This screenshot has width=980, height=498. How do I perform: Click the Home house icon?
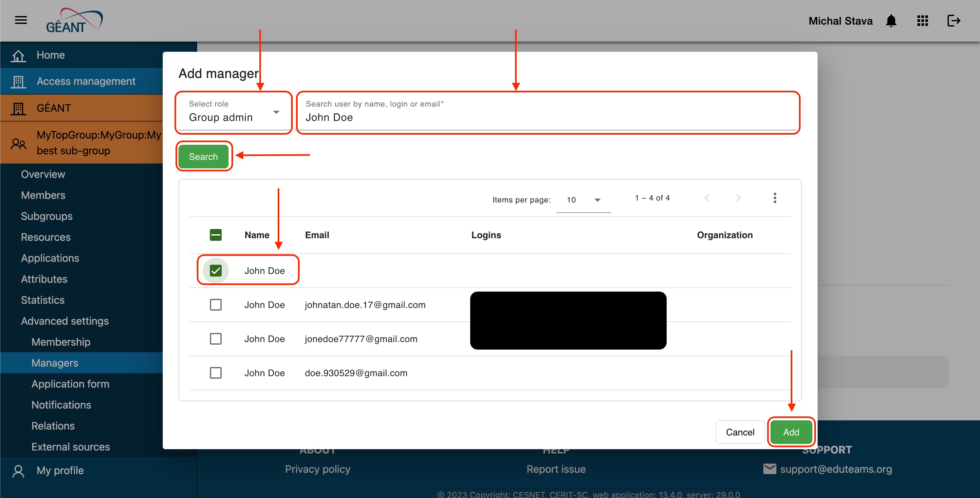pyautogui.click(x=18, y=56)
